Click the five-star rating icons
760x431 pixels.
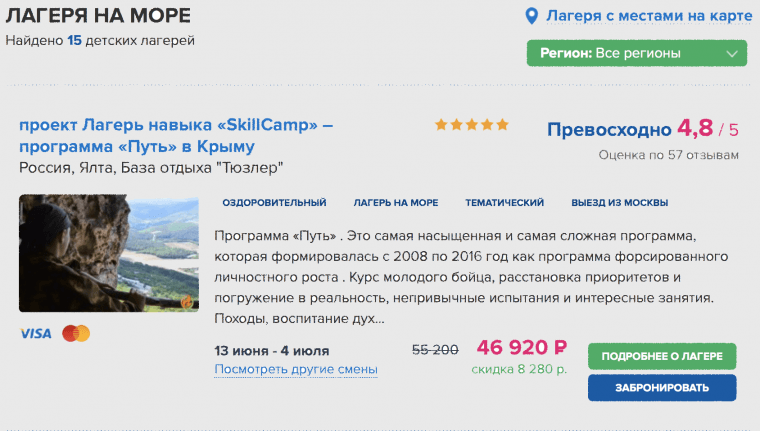[471, 125]
